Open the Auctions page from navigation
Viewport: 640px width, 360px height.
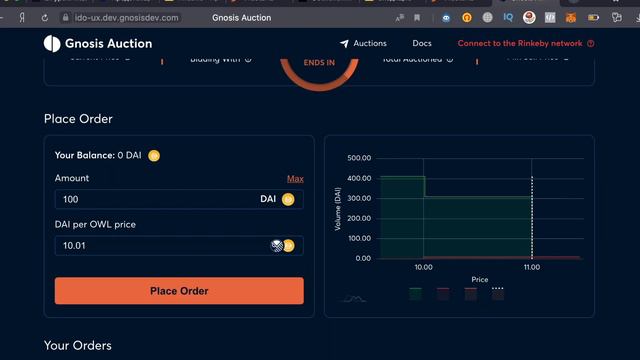point(370,43)
